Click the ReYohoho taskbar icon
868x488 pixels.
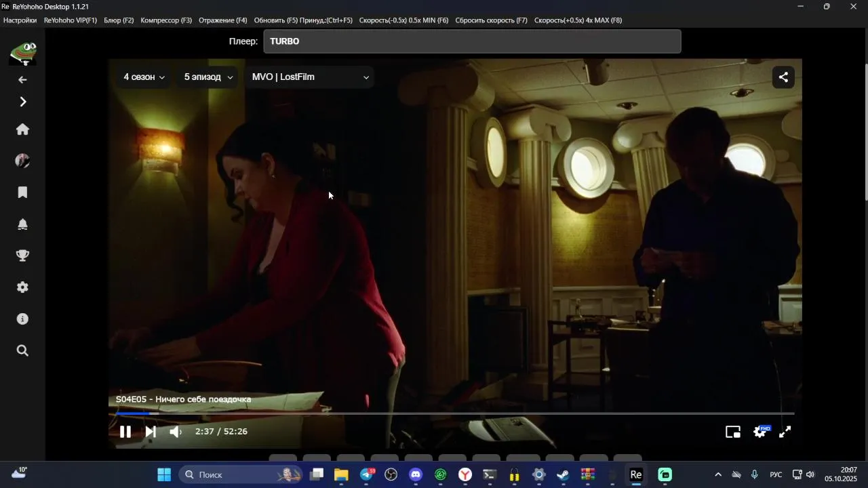tap(636, 474)
